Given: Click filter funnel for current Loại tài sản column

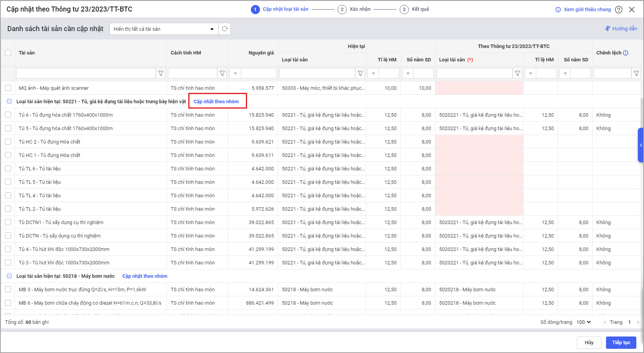Looking at the screenshot, I should [x=360, y=73].
